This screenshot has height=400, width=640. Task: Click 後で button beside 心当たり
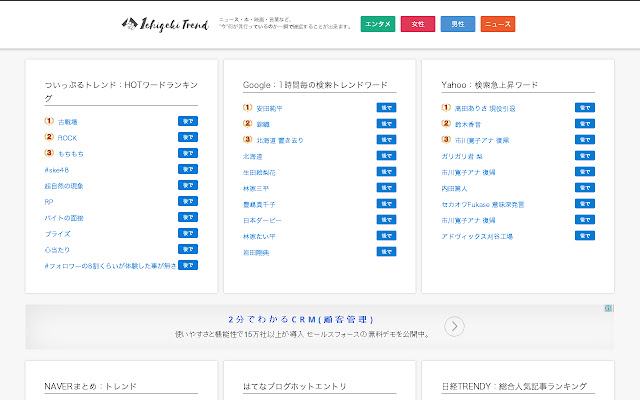tap(188, 249)
